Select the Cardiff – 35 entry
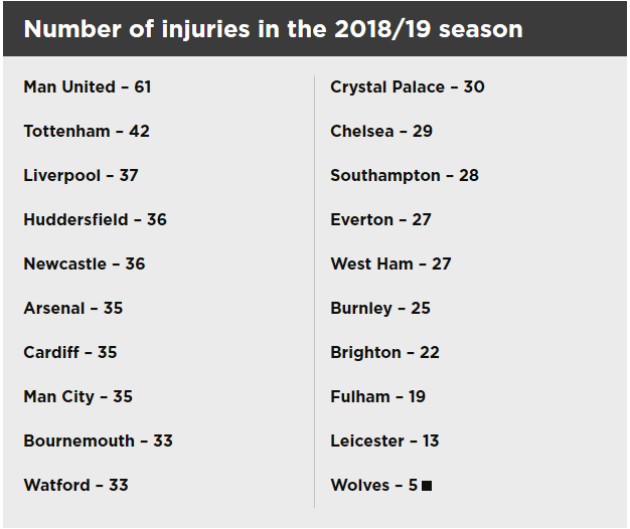Screen dimensions: 630x529 coord(71,352)
